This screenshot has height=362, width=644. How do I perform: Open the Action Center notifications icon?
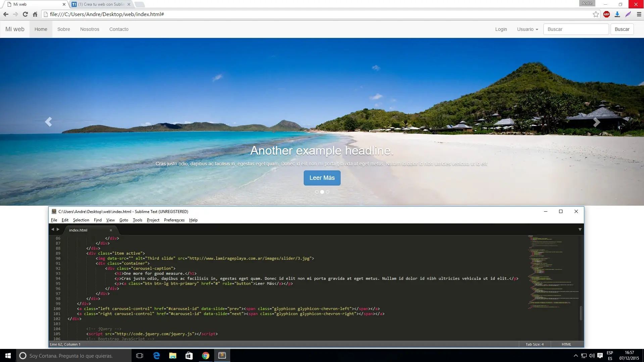(x=600, y=356)
